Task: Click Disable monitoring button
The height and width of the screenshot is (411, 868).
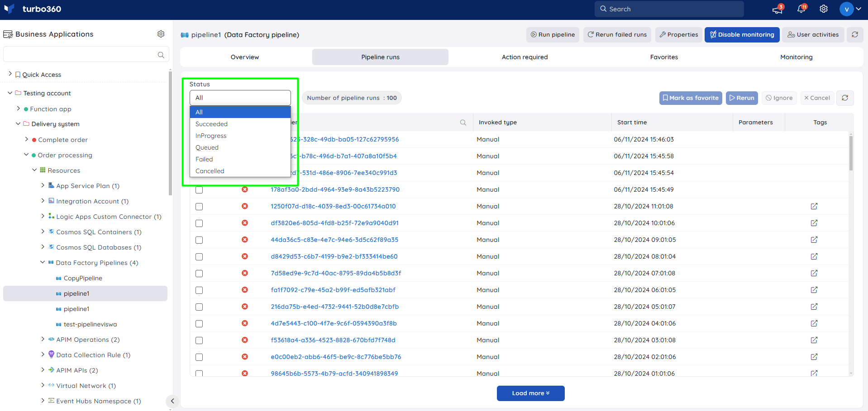Action: click(742, 34)
